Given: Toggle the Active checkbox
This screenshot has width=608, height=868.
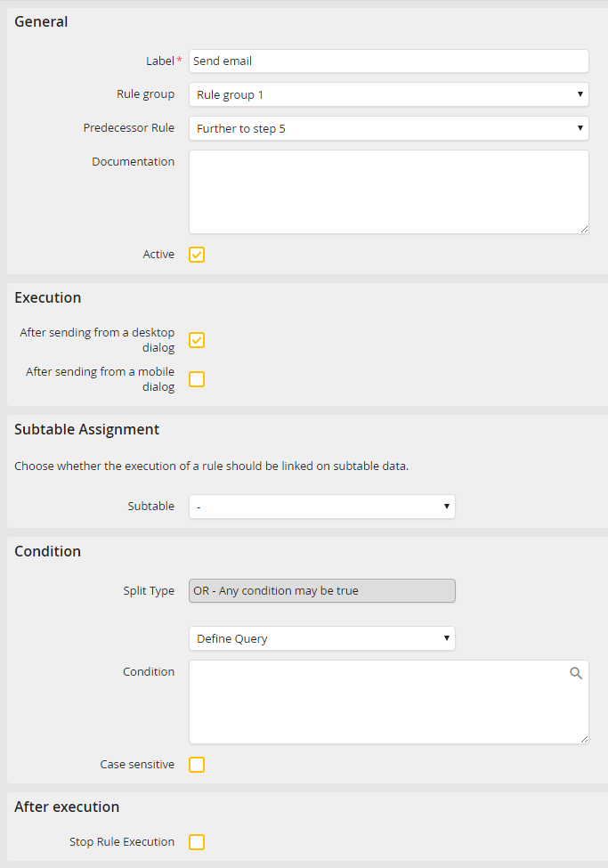Looking at the screenshot, I should click(x=197, y=255).
